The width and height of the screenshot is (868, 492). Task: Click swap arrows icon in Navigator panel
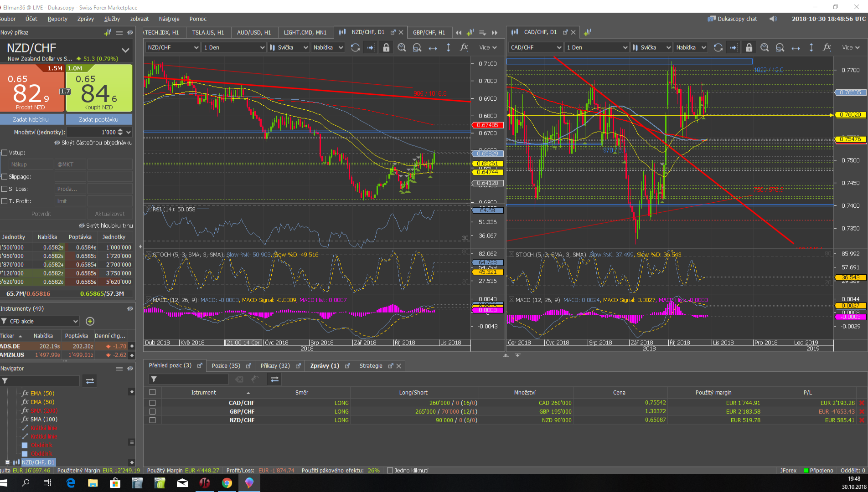click(90, 381)
